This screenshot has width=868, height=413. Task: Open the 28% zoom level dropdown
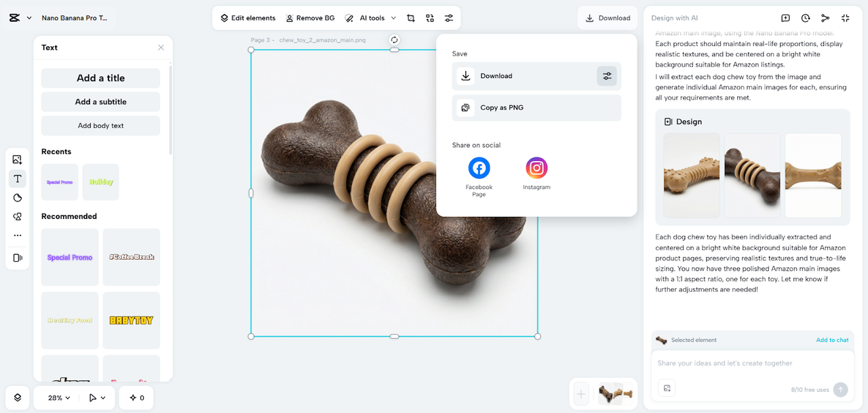59,398
